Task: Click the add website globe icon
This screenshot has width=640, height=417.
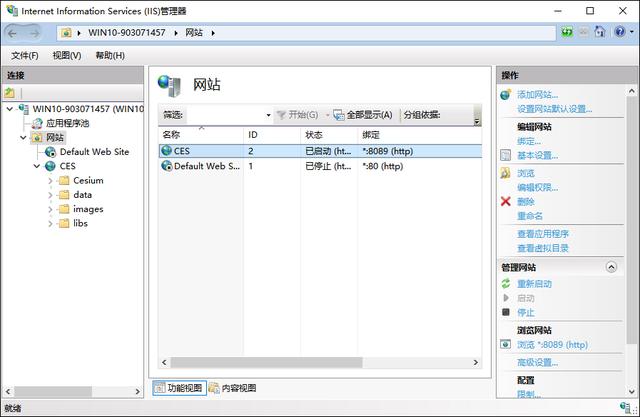Action: 505,95
